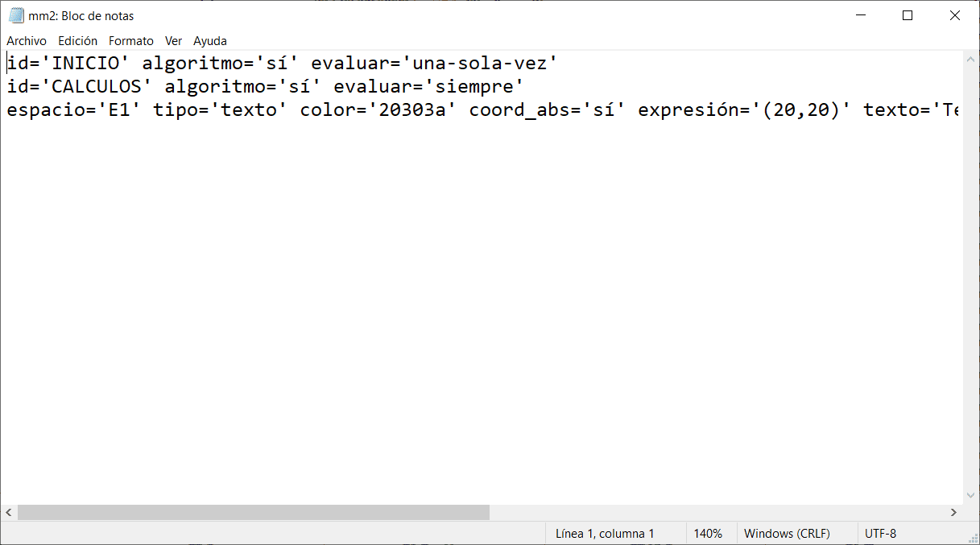Open the Formato menu

click(x=131, y=40)
